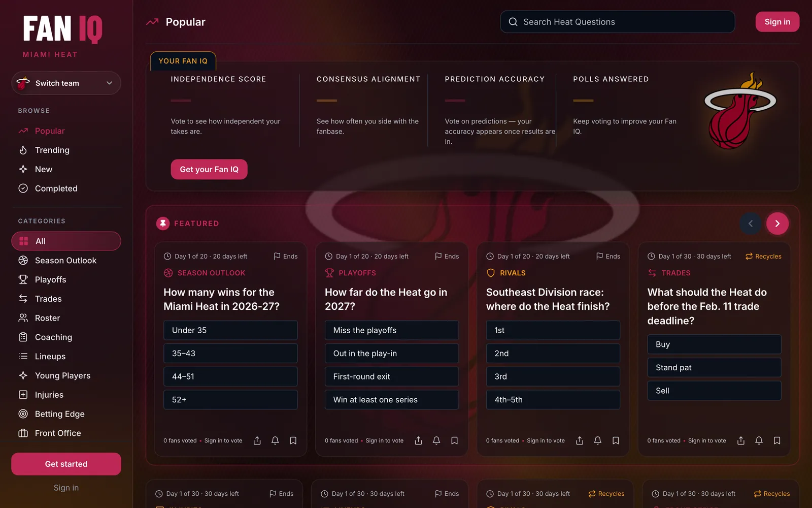
Task: Pick Miss the playoffs option
Action: pos(392,330)
